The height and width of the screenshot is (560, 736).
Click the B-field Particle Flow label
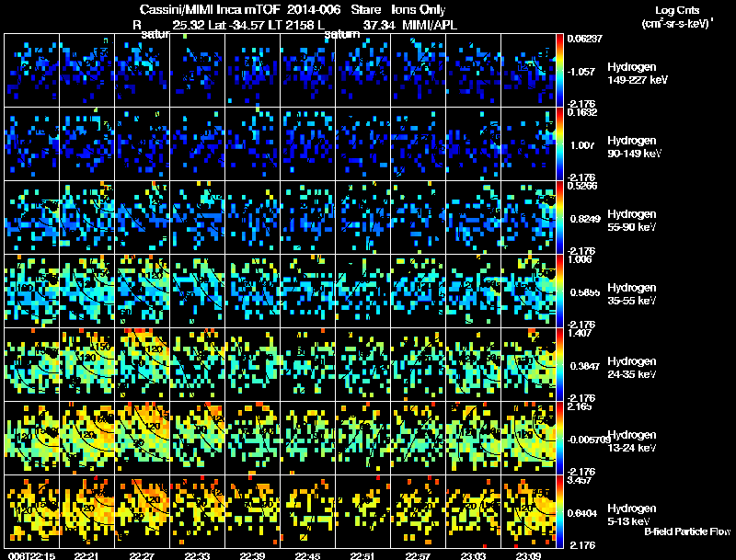pyautogui.click(x=687, y=531)
